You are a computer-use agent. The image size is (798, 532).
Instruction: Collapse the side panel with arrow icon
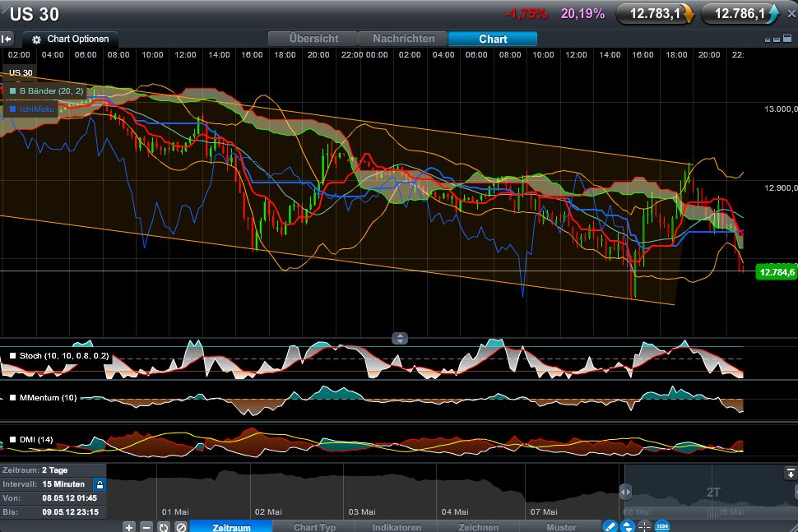pyautogui.click(x=7, y=39)
